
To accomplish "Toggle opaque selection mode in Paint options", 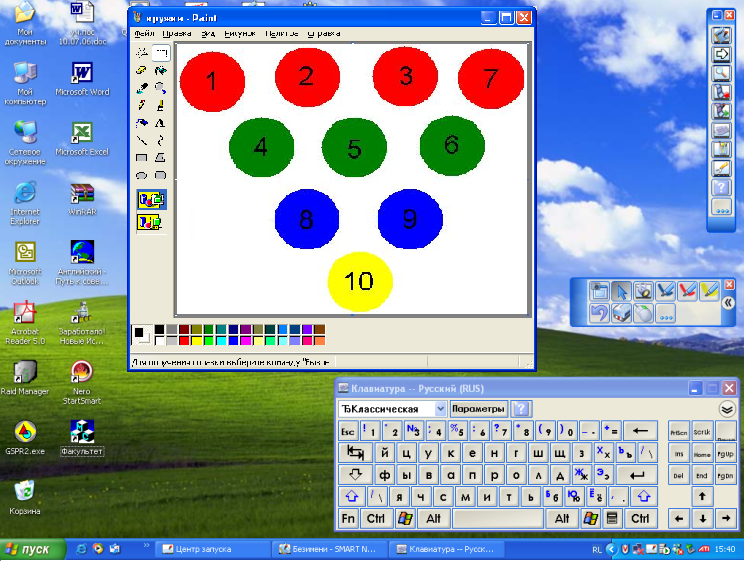I will [x=151, y=199].
